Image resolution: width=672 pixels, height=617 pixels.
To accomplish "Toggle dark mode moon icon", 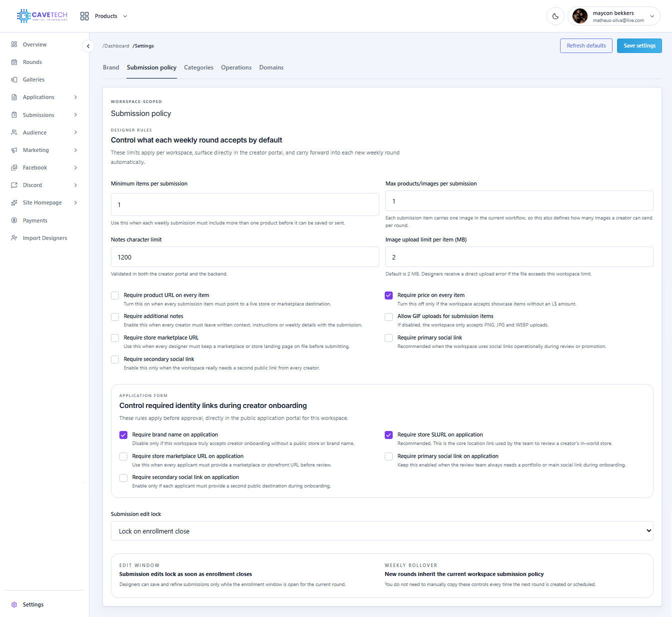I will click(x=556, y=16).
